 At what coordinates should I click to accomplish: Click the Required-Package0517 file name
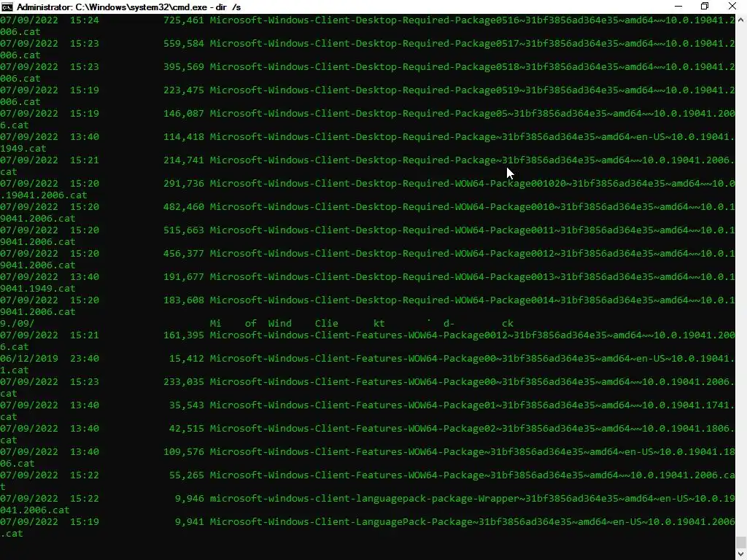point(472,44)
